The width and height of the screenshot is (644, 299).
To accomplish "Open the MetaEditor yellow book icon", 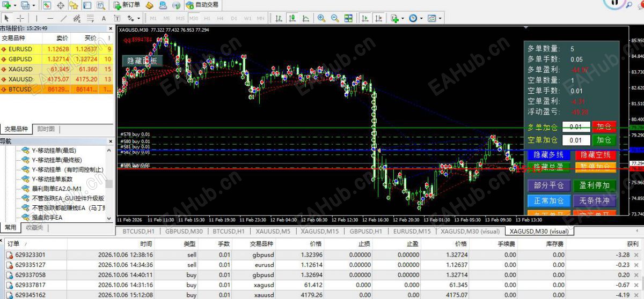I will (x=150, y=5).
